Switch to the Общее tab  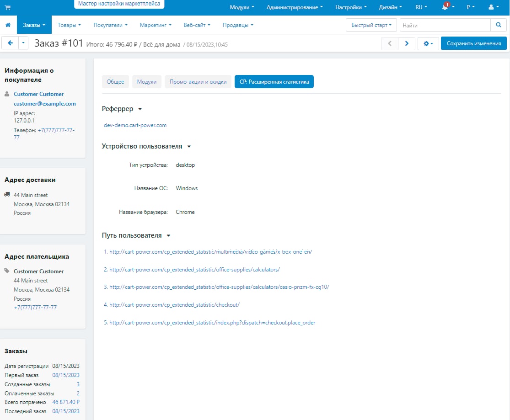click(115, 82)
